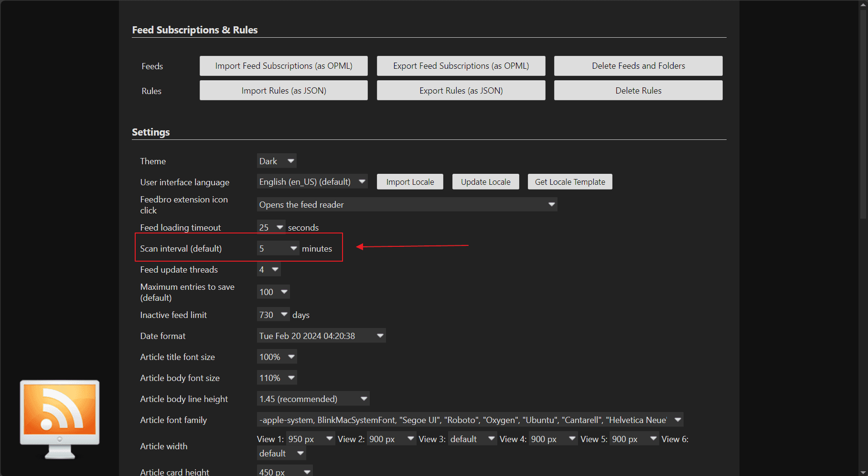The height and width of the screenshot is (476, 868).
Task: Import Rules as JSON
Action: 284,90
